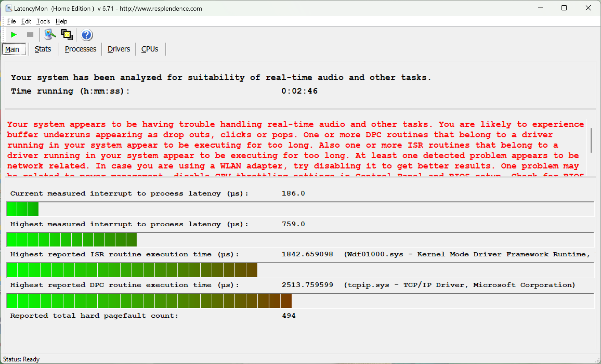Screen dimensions: 601x364
Task: Click the LatencyMon title bar app icon
Action: click(x=8, y=8)
